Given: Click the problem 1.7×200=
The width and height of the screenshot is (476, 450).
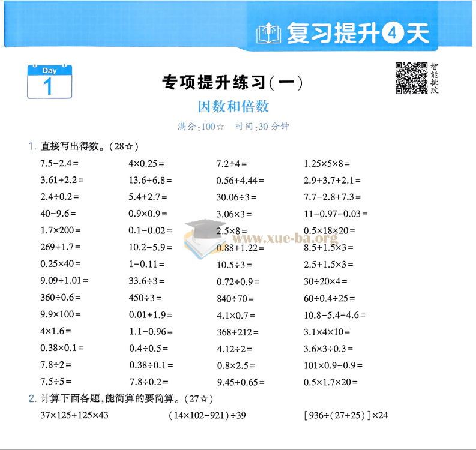Looking at the screenshot, I should [x=61, y=230].
